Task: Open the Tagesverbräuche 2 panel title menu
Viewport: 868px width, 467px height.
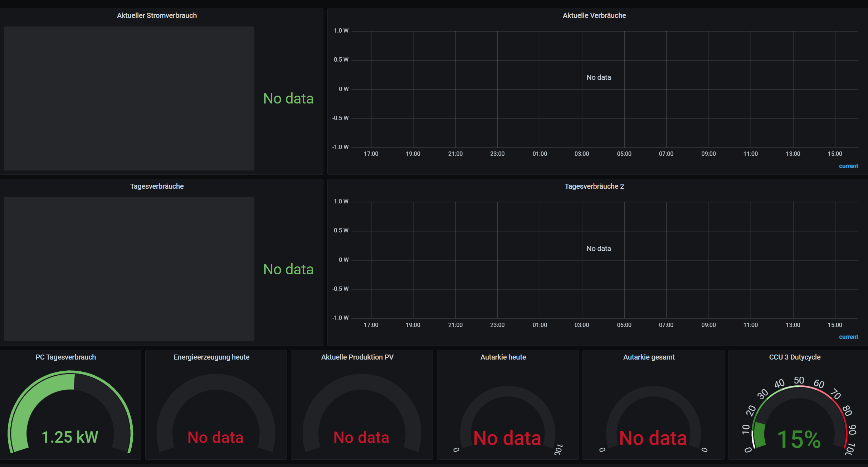Action: [594, 186]
